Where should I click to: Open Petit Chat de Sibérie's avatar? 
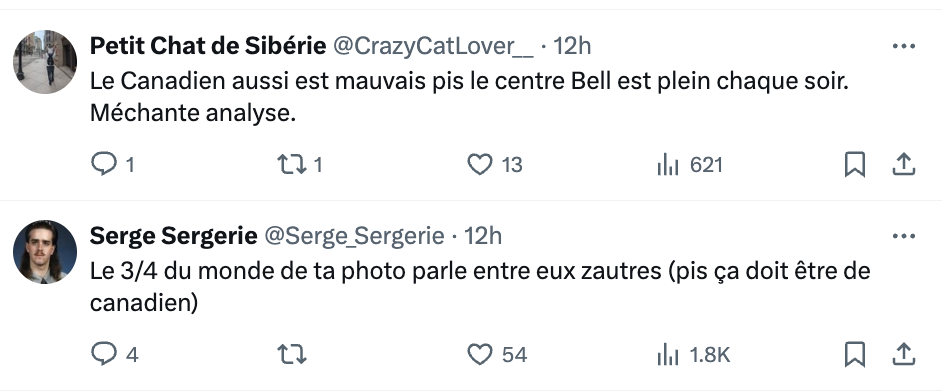[x=45, y=62]
